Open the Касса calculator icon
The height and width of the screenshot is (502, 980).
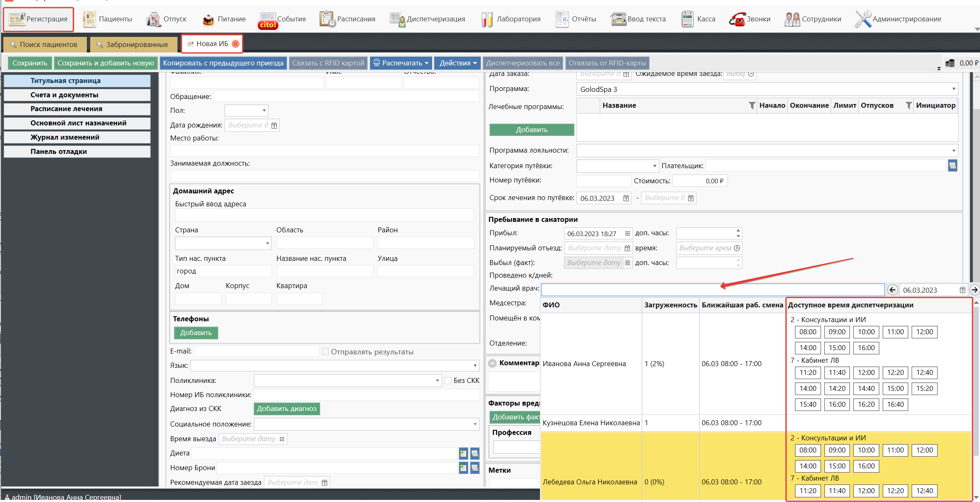pyautogui.click(x=687, y=19)
